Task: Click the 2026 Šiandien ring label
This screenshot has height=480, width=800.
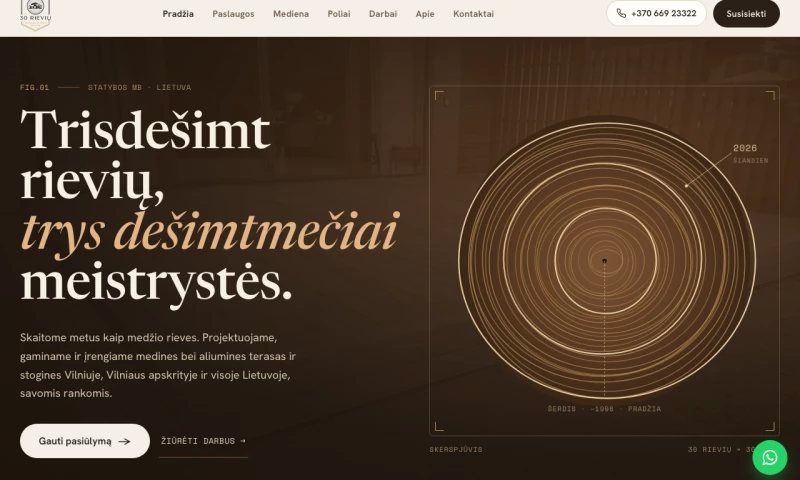Action: coord(751,154)
